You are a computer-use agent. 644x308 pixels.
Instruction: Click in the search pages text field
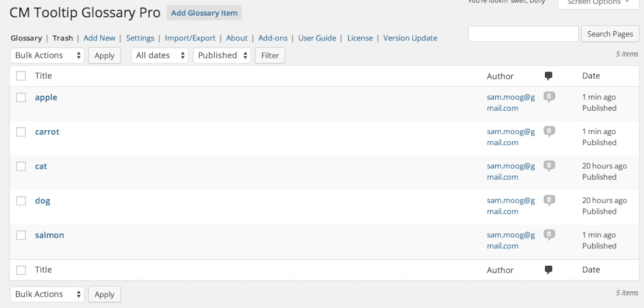pyautogui.click(x=523, y=34)
